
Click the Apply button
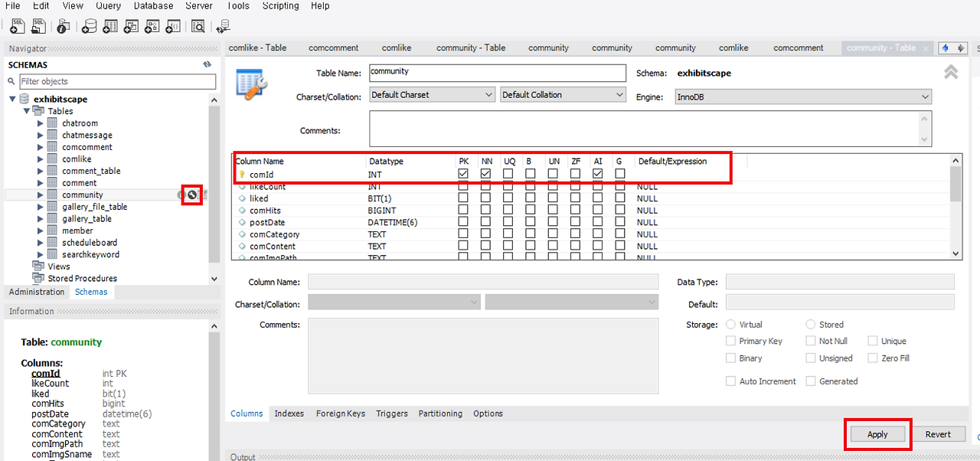(877, 433)
